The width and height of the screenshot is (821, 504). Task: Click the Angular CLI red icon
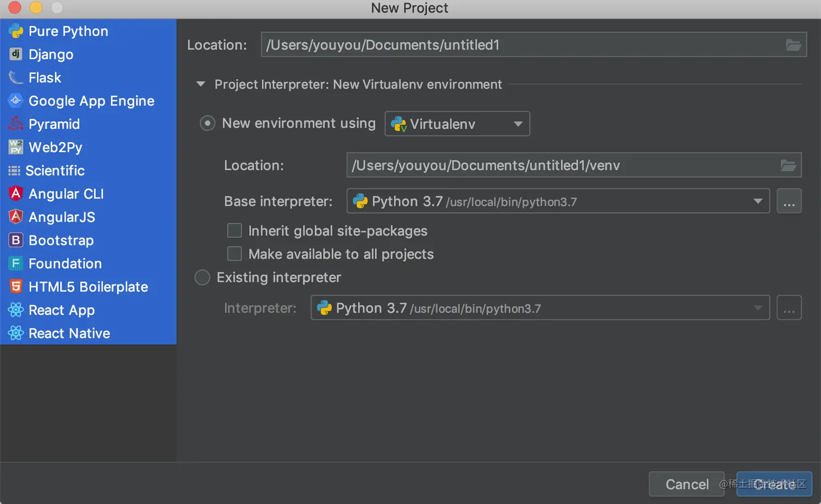16,193
